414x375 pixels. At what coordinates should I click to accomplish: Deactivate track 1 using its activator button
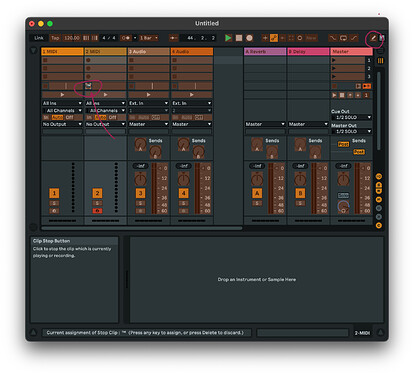[x=54, y=193]
